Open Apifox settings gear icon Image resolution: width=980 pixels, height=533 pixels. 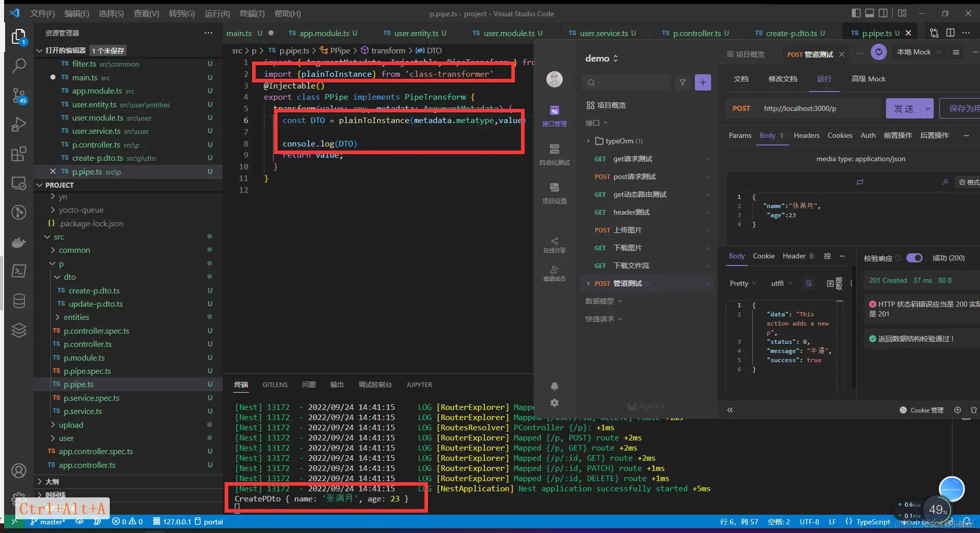[x=554, y=403]
